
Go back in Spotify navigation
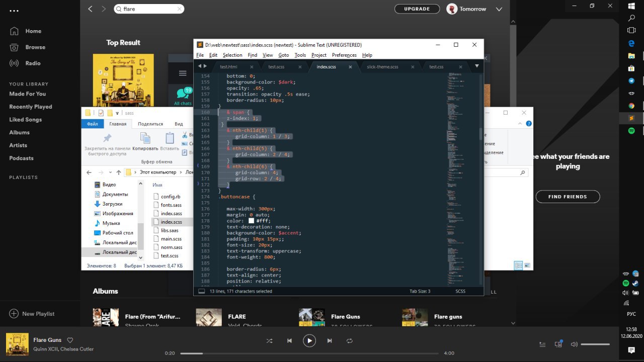point(90,9)
